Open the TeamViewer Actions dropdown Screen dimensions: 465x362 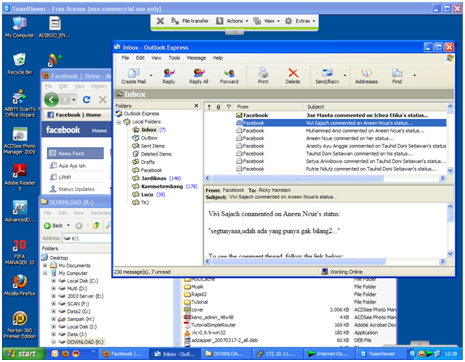232,21
